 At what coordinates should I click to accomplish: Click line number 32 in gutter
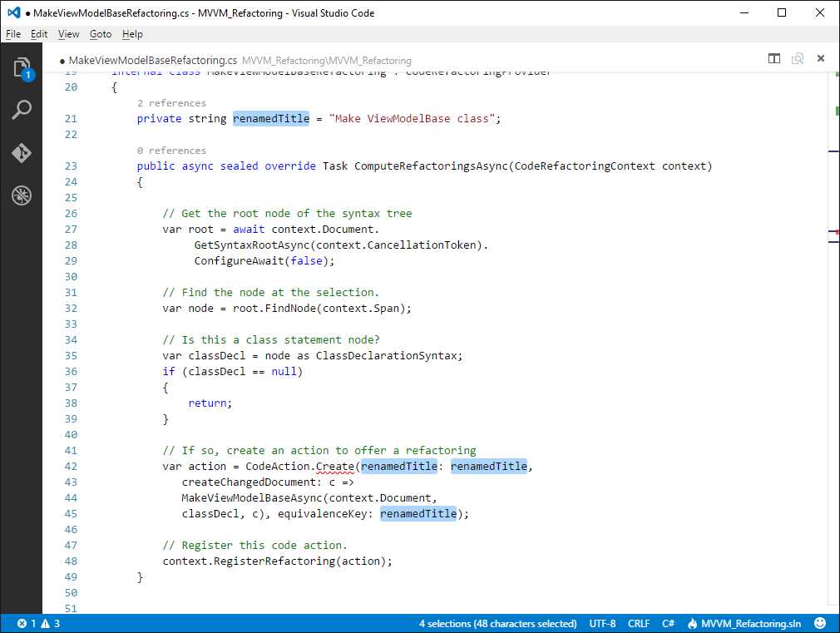click(72, 309)
